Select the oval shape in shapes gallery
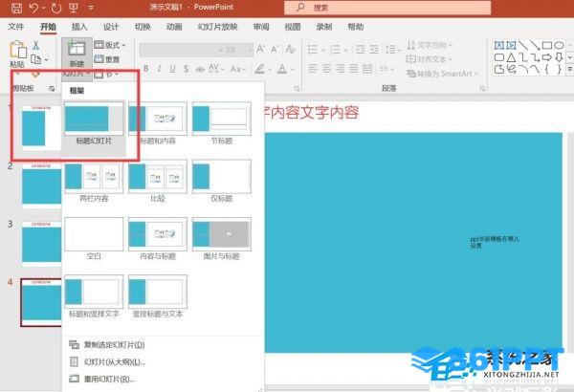The image size is (574, 392). (x=559, y=45)
